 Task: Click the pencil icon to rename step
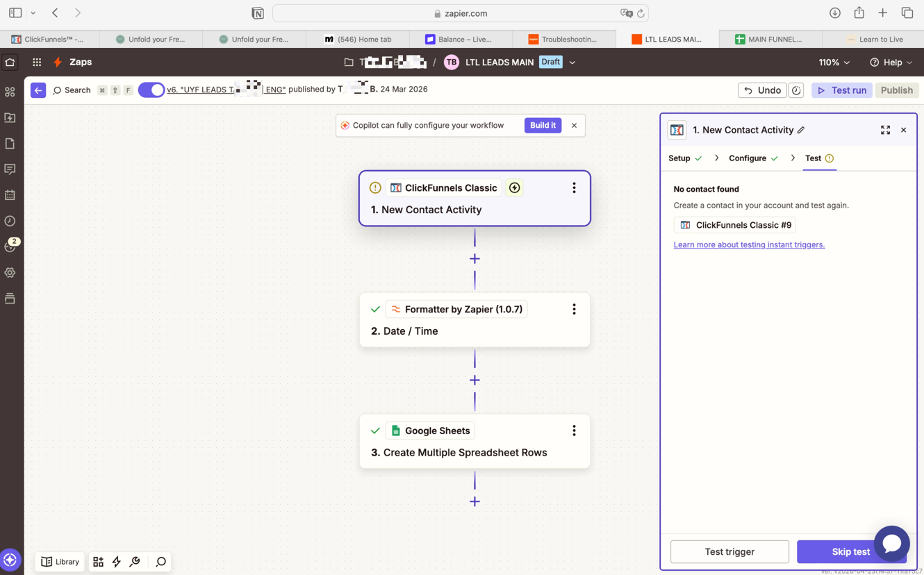801,130
